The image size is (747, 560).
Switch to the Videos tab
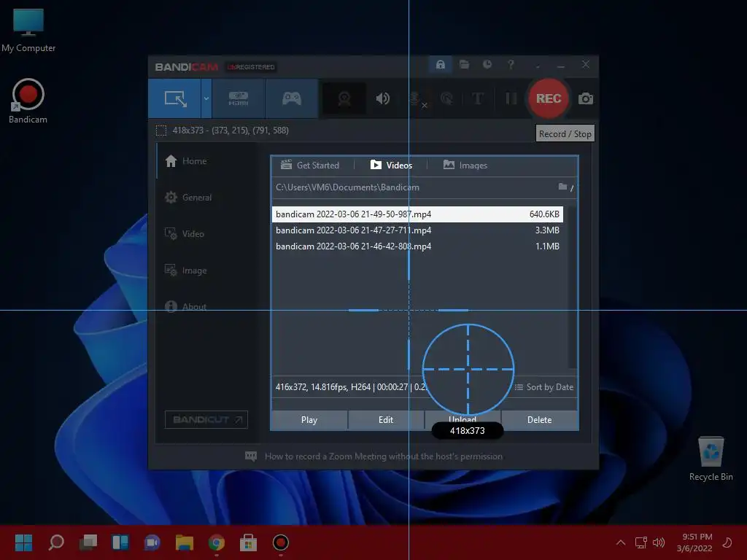(x=391, y=166)
